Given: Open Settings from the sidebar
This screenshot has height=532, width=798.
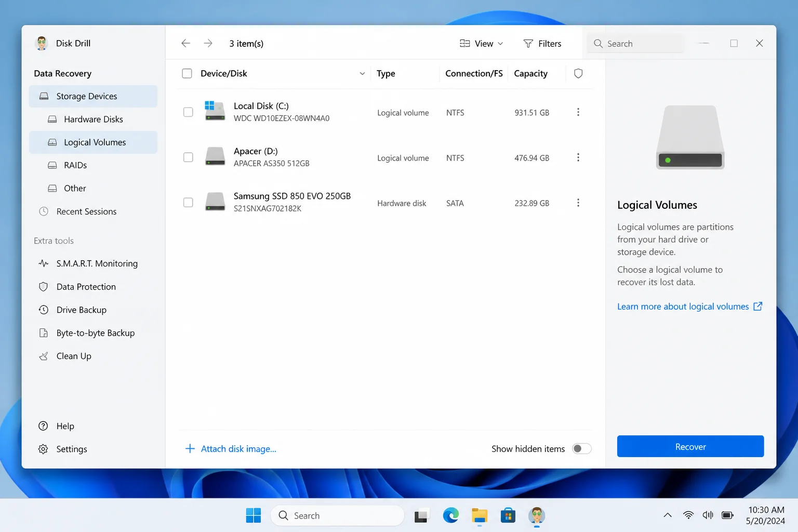Looking at the screenshot, I should (x=93, y=449).
